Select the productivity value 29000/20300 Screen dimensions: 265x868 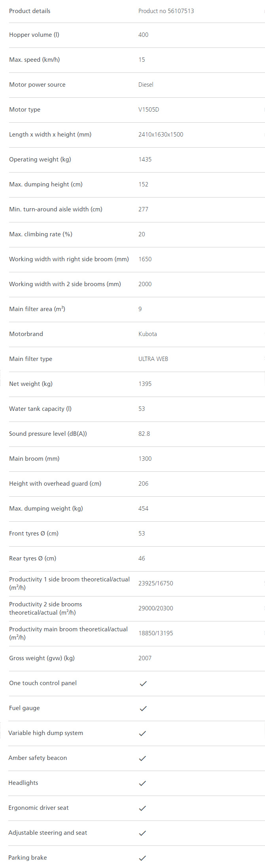point(156,608)
